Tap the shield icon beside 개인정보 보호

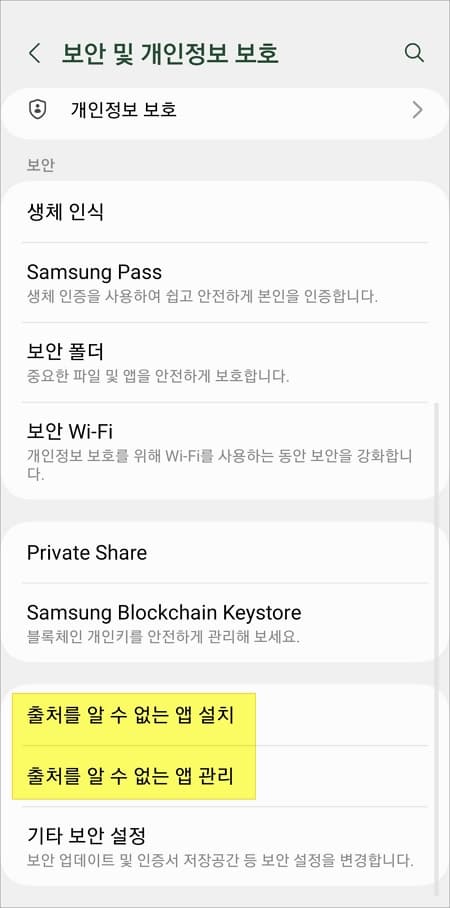pyautogui.click(x=38, y=109)
